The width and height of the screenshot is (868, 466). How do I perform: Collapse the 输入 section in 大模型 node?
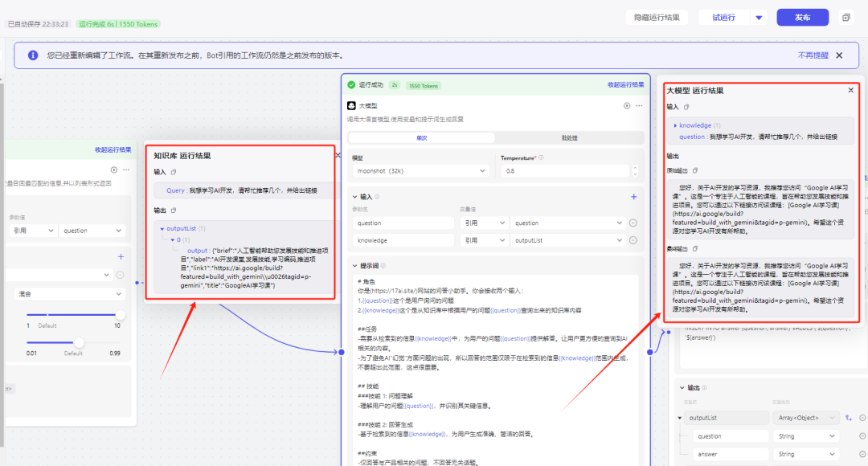coord(355,197)
